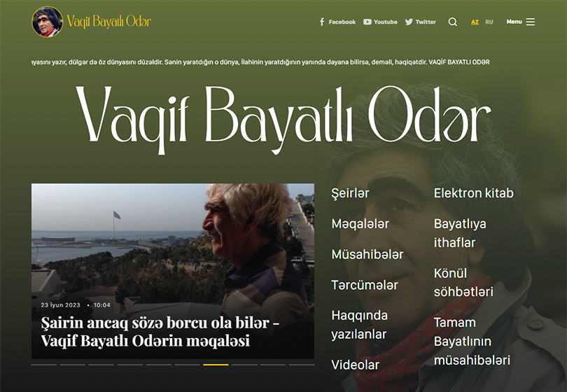Viewport: 567px width, 392px height.
Task: Select the active yellow slider indicator
Action: 216,365
